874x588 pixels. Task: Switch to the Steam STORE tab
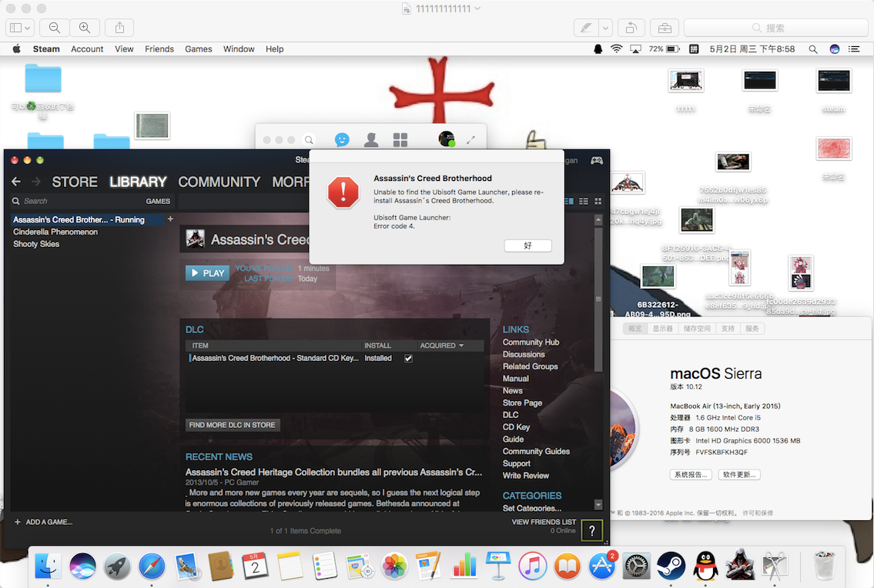point(75,182)
